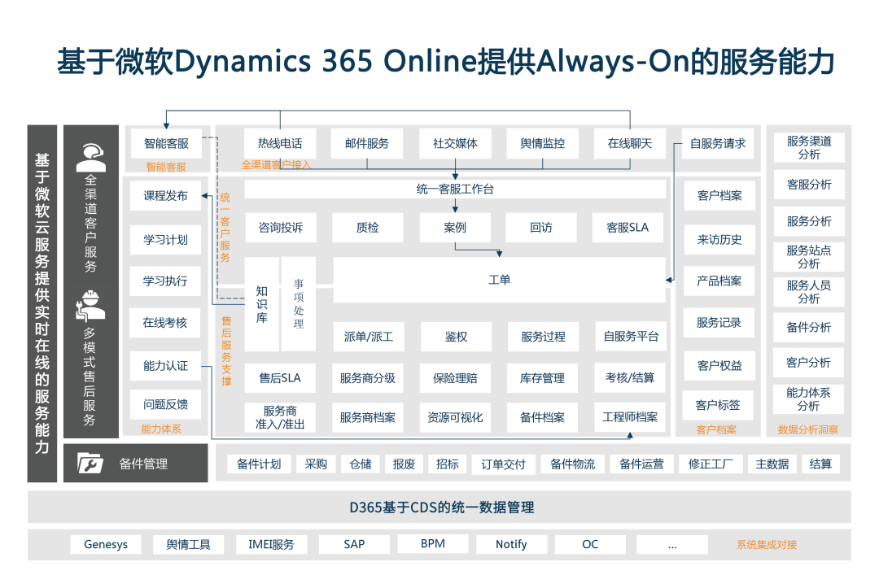Click the 自服务请求 box

tap(716, 144)
